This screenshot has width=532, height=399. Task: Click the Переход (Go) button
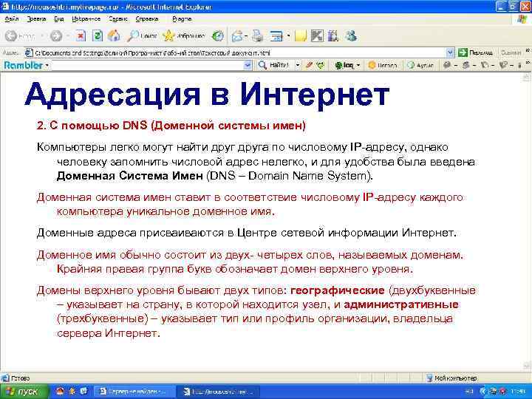(x=475, y=52)
